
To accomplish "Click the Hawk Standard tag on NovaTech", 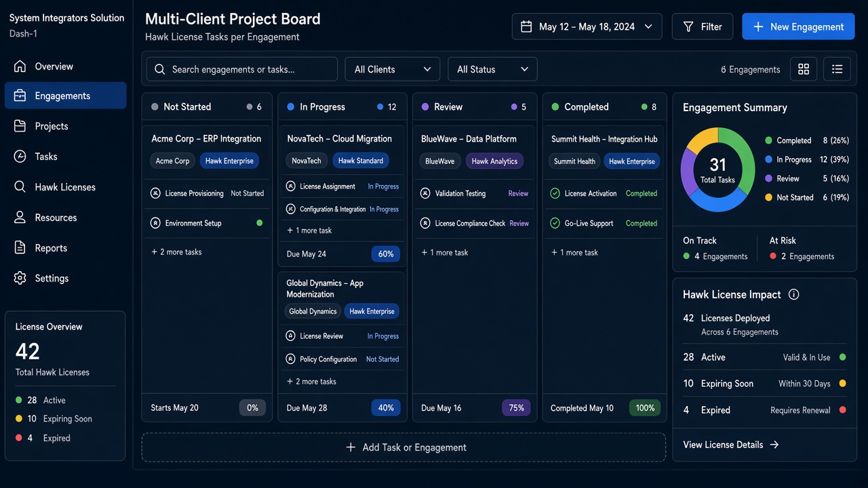I will 361,161.
